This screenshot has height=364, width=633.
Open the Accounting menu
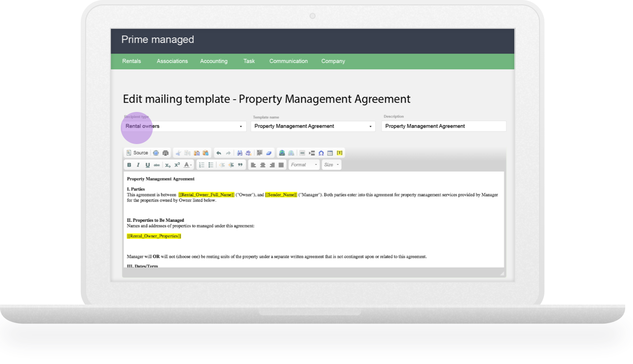pos(214,61)
